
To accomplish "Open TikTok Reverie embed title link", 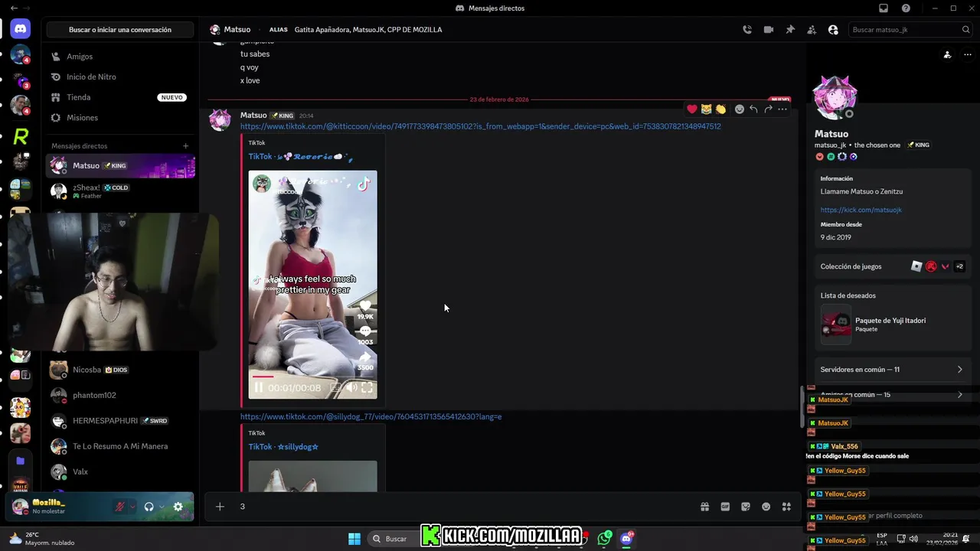I will coord(300,156).
